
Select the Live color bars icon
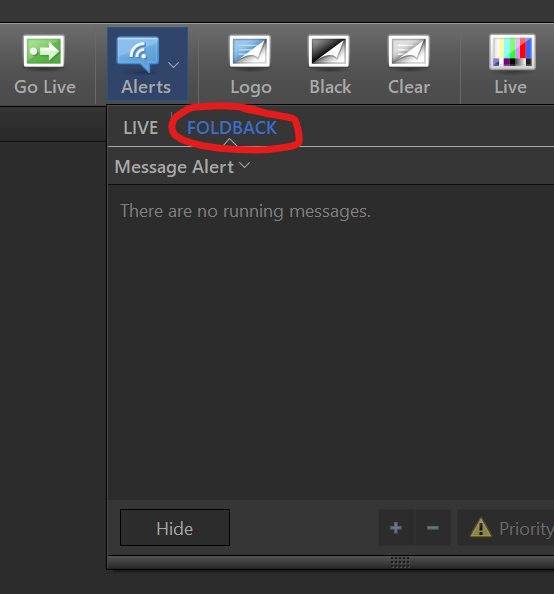tap(512, 52)
